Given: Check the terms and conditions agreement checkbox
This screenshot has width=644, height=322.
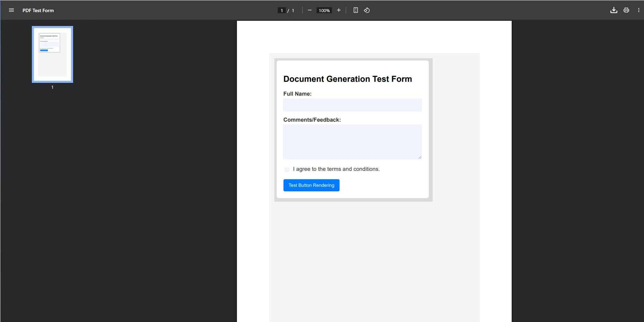Looking at the screenshot, I should [x=287, y=169].
